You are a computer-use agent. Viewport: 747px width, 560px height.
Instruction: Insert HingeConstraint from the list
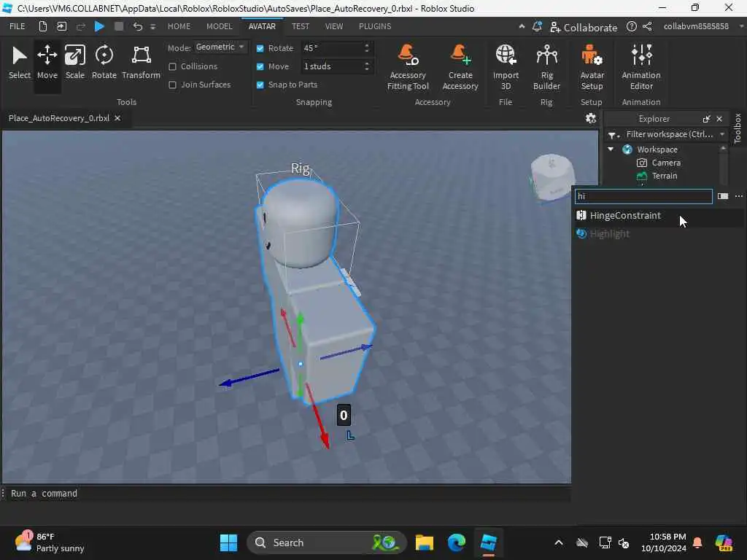[x=659, y=216]
